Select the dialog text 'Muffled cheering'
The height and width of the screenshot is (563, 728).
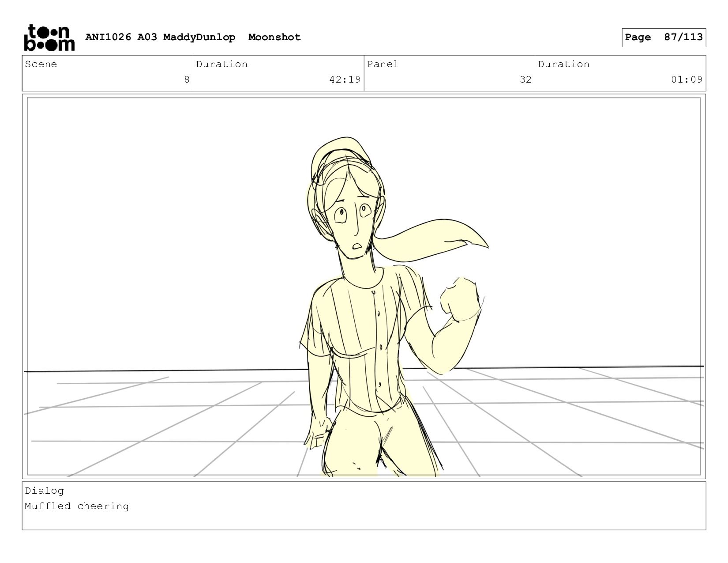77,506
